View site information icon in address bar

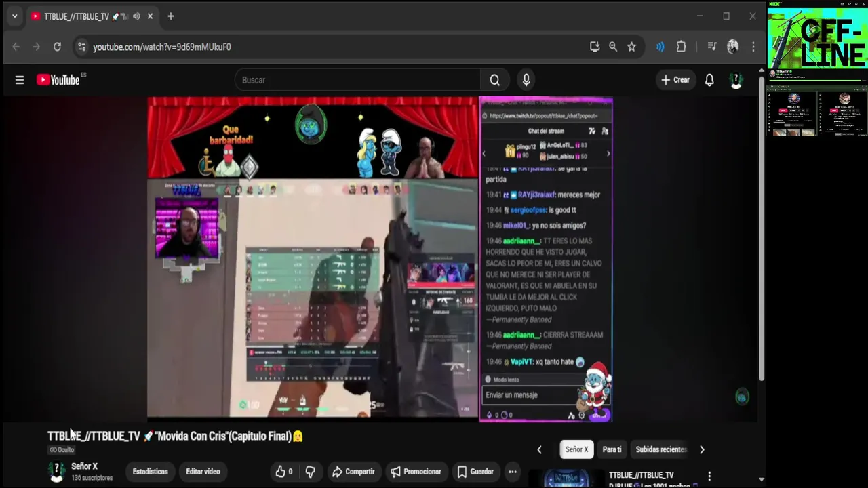(x=81, y=47)
